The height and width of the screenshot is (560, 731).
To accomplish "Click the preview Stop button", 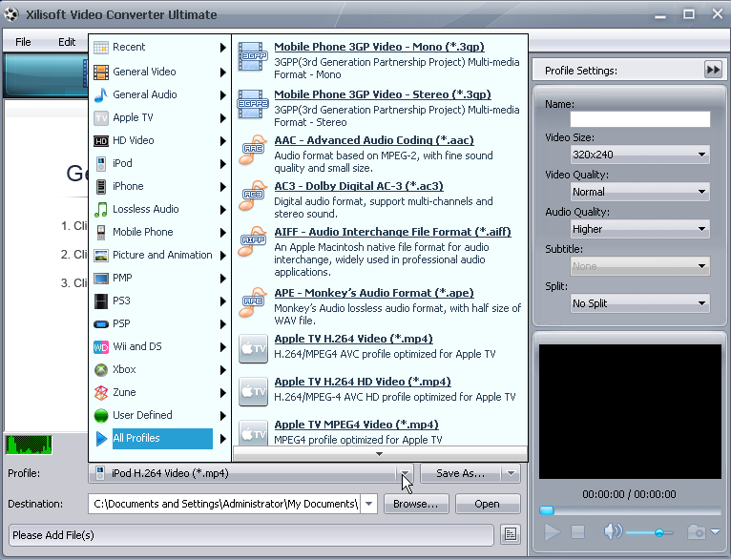I will [577, 531].
